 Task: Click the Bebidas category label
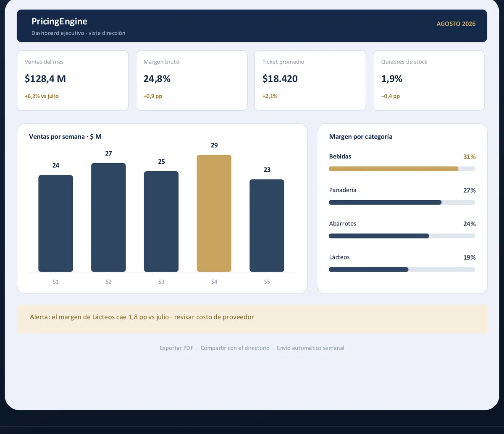(x=340, y=157)
